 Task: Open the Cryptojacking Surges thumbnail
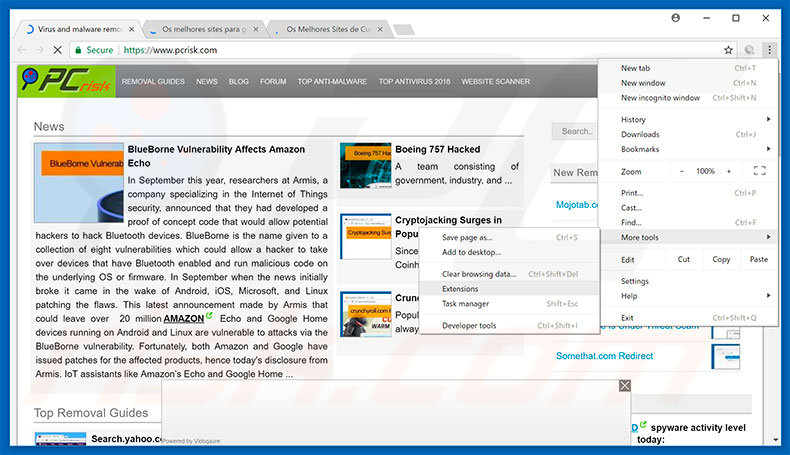(x=365, y=236)
